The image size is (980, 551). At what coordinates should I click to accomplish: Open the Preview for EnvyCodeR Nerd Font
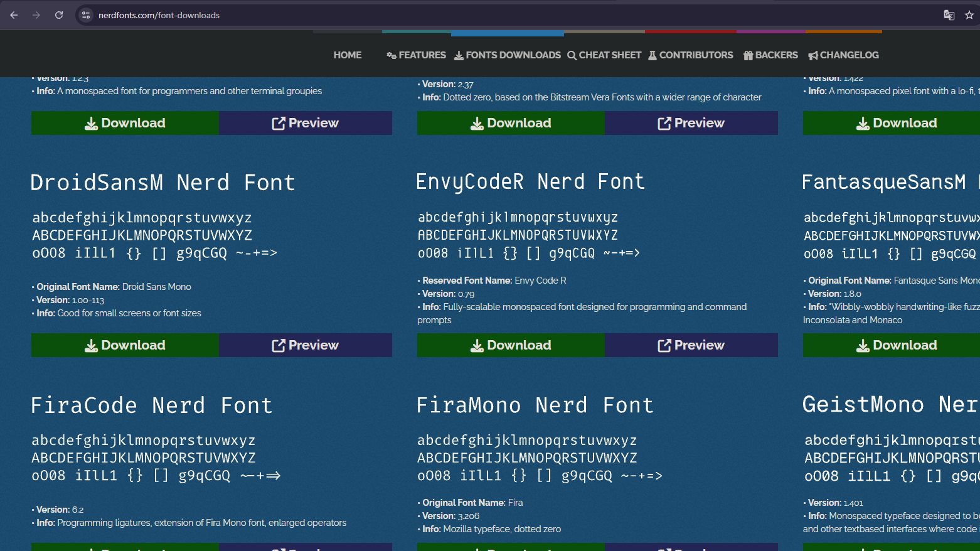pyautogui.click(x=691, y=345)
